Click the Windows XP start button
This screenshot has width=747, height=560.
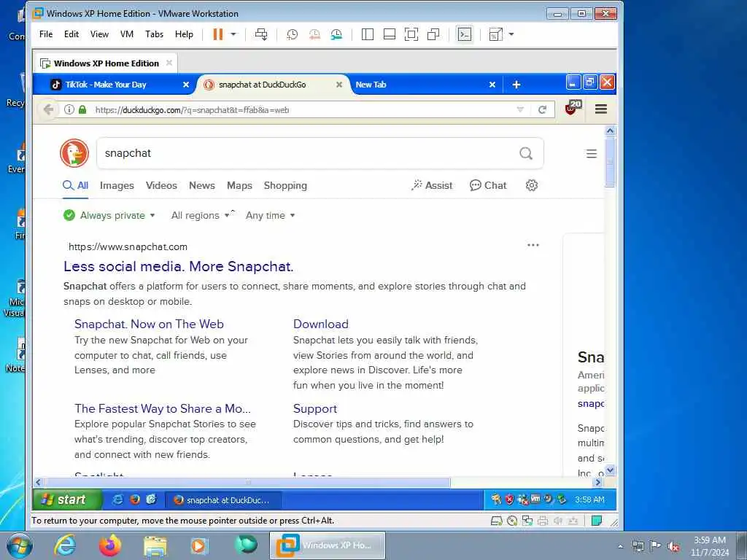click(67, 499)
